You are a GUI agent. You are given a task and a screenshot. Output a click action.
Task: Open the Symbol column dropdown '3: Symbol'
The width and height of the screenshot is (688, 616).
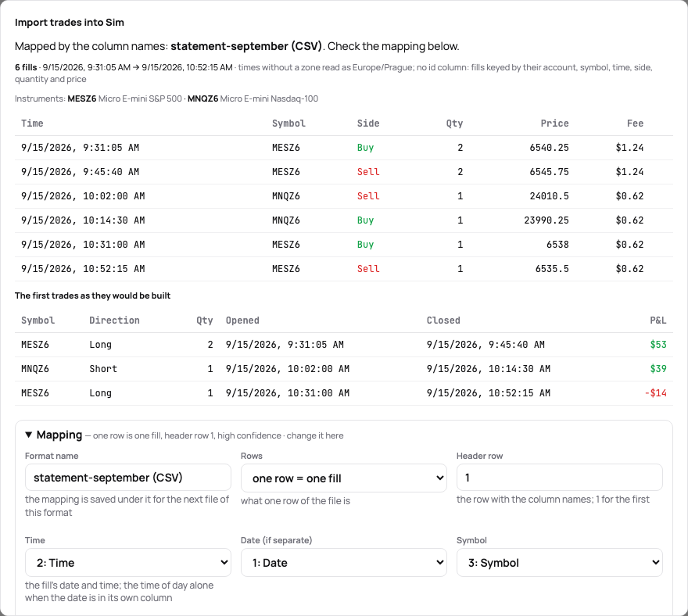(560, 563)
